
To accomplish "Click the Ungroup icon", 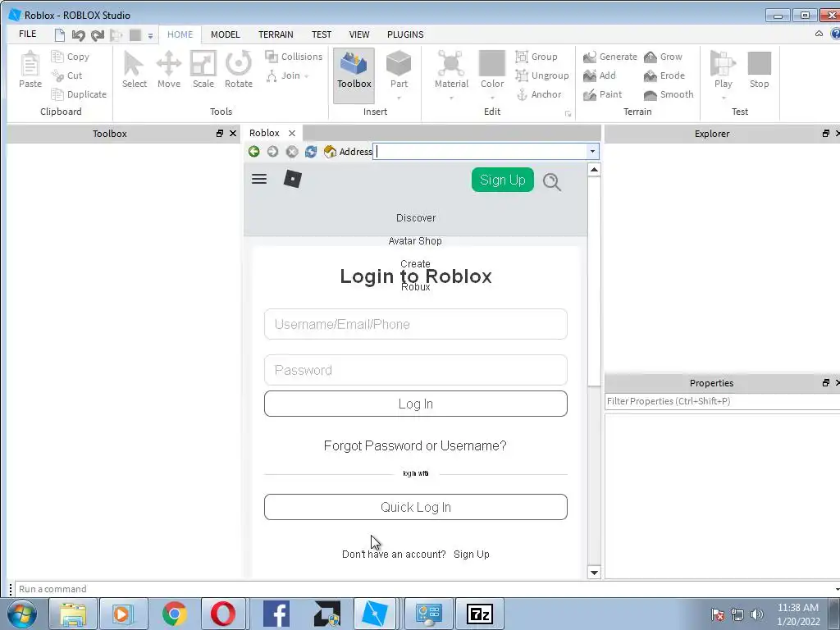I will 522,75.
